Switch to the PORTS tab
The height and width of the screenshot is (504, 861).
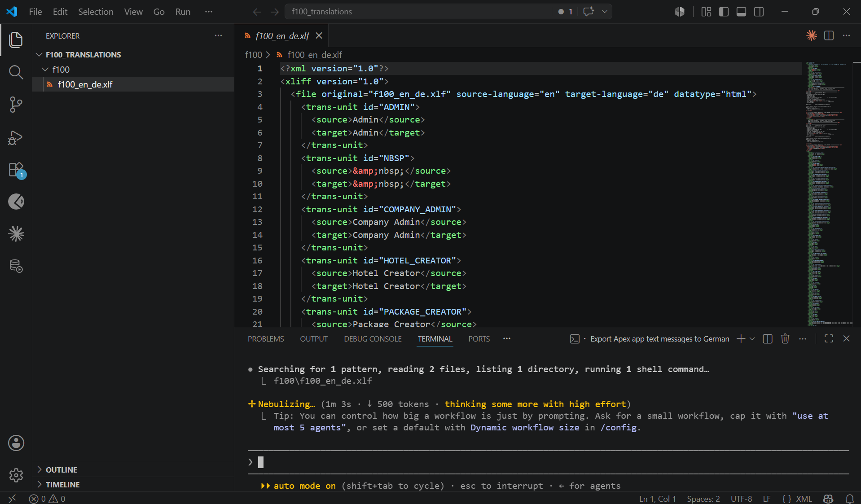pyautogui.click(x=479, y=339)
